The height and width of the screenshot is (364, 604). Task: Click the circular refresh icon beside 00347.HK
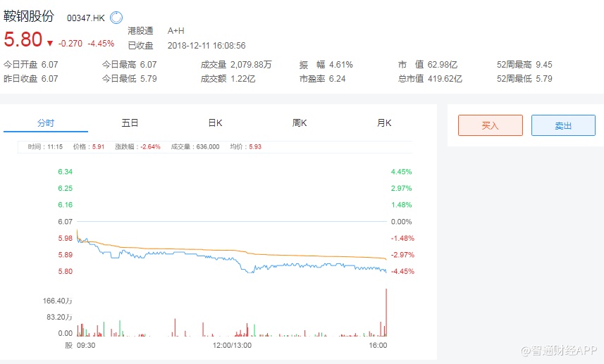click(x=116, y=18)
